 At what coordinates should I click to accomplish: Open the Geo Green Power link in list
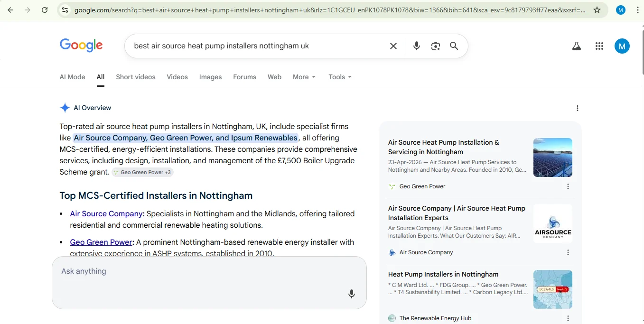[101, 242]
